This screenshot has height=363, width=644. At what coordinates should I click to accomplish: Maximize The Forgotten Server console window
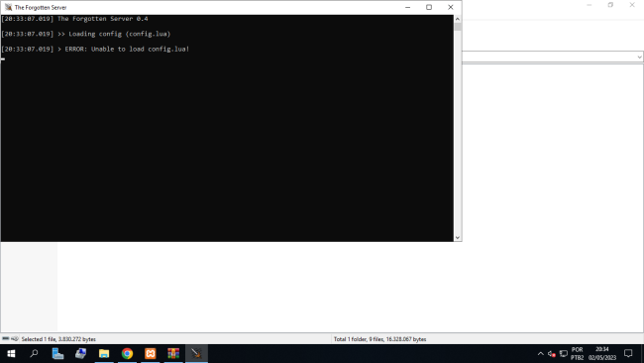(429, 7)
